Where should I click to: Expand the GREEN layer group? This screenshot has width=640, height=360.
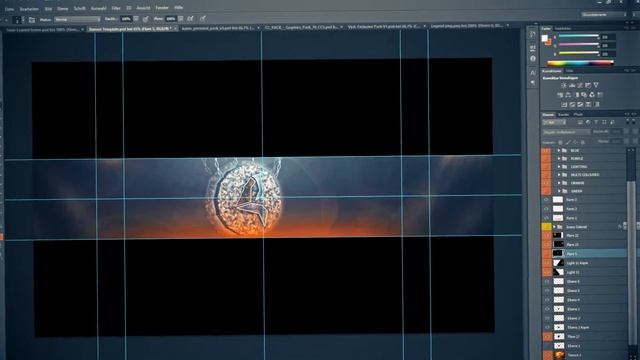558,191
